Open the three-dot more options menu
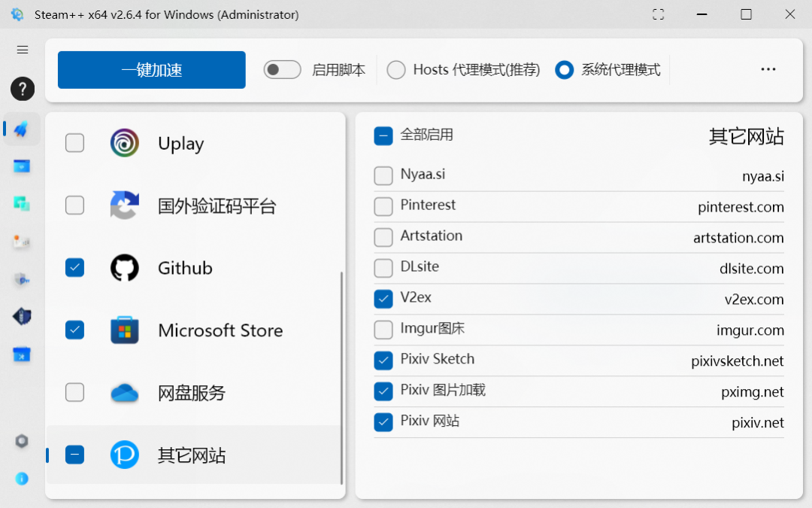The width and height of the screenshot is (812, 508). point(768,69)
